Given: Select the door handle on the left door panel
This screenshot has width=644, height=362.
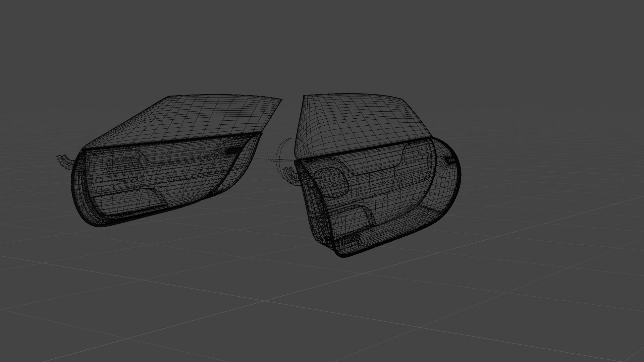Looking at the screenshot, I should coord(235,150).
